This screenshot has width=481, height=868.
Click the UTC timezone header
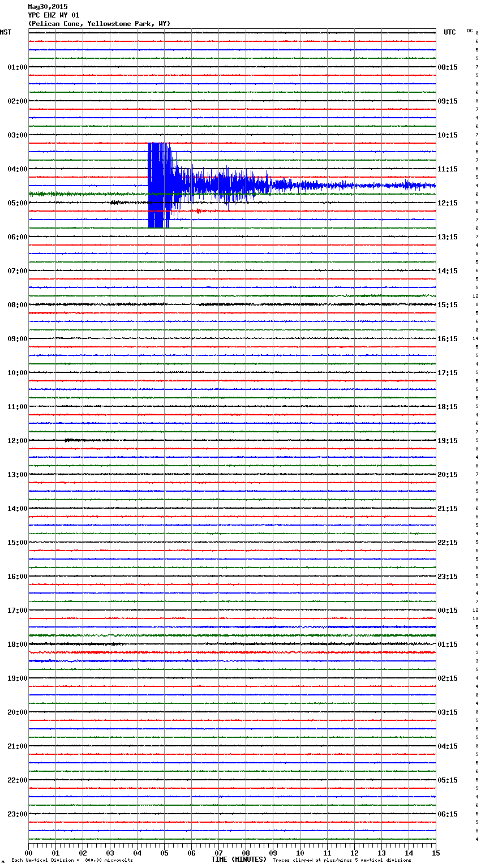click(x=449, y=32)
